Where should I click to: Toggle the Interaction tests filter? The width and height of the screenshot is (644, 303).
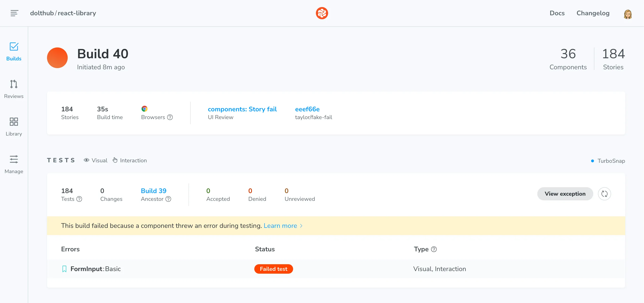tap(130, 160)
